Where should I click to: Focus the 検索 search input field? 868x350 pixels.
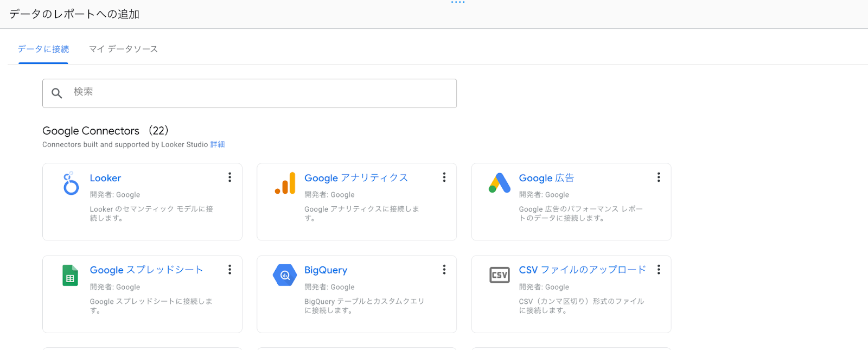(260, 93)
